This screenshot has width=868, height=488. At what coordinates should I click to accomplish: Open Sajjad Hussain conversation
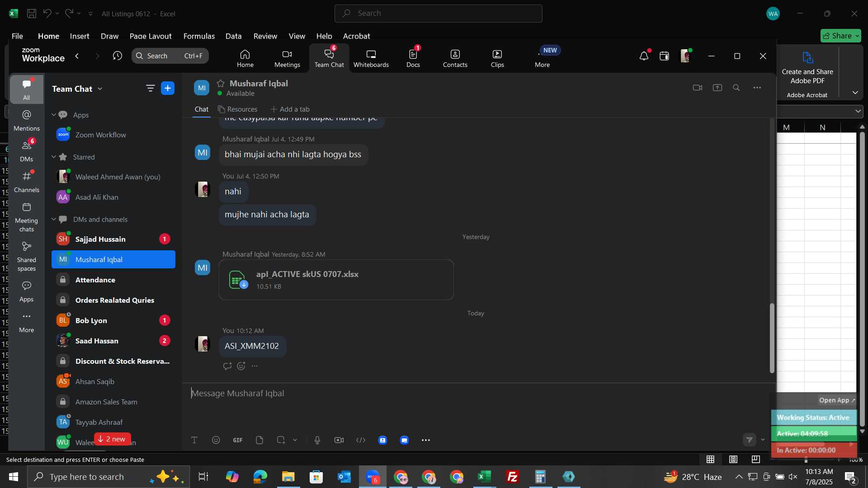(x=113, y=239)
